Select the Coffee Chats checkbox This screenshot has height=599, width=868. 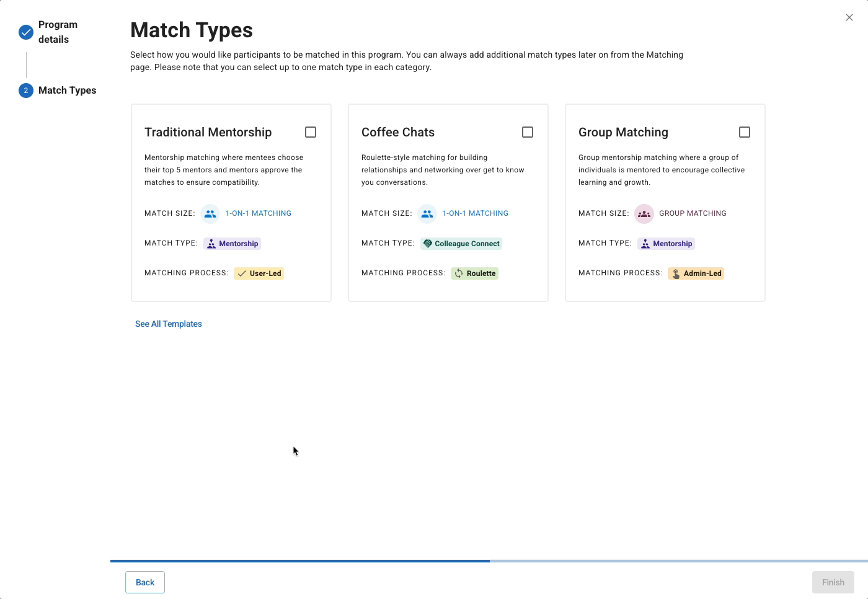(x=528, y=132)
